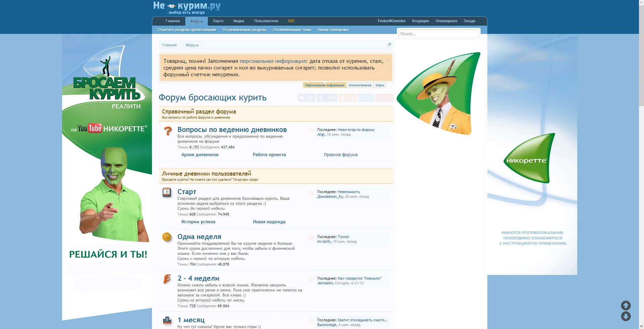Click the podium icon beside 1 месяц

[x=167, y=320]
